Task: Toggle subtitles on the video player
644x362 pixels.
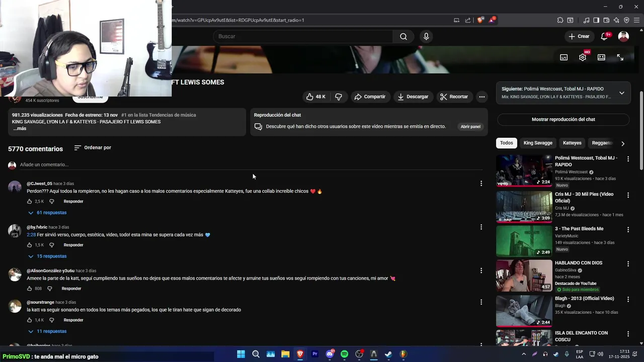Action: (564, 57)
